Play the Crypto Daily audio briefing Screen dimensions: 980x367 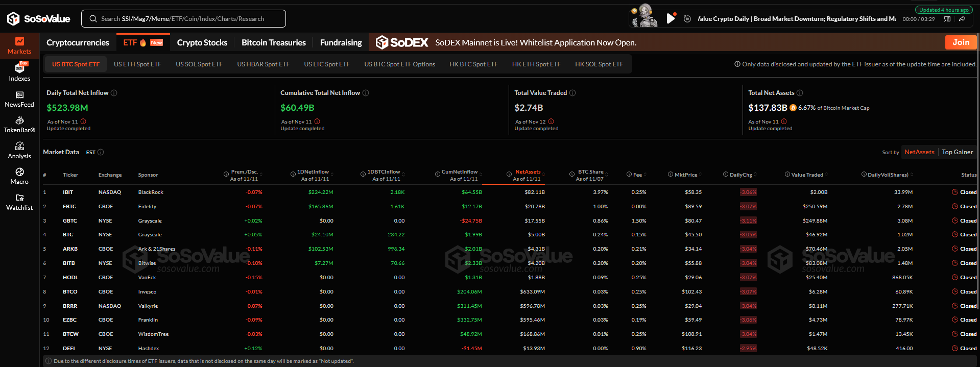671,19
